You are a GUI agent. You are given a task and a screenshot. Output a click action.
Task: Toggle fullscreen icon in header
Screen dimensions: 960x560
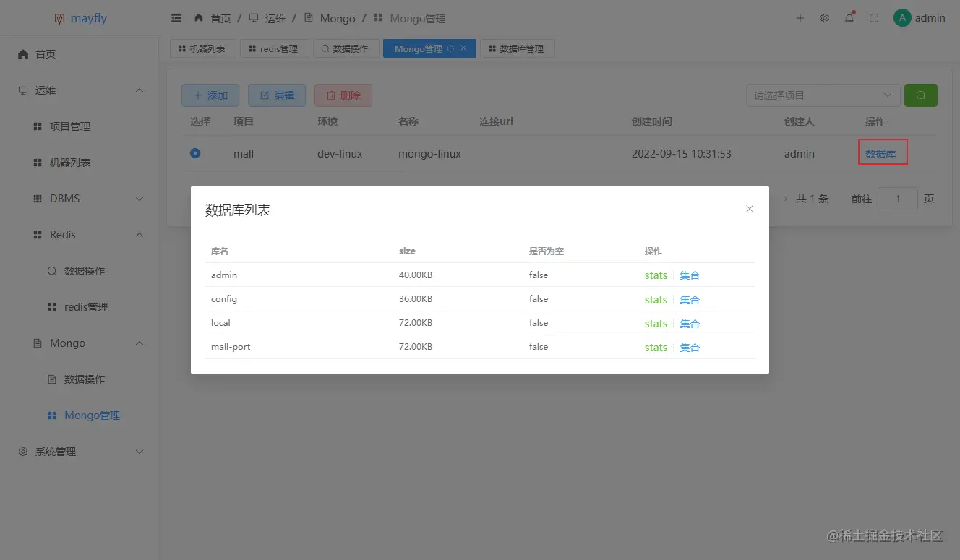874,18
